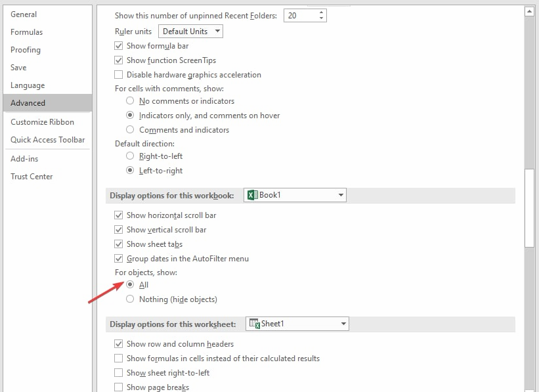Enable Show formulas in cells checkbox

(119, 359)
